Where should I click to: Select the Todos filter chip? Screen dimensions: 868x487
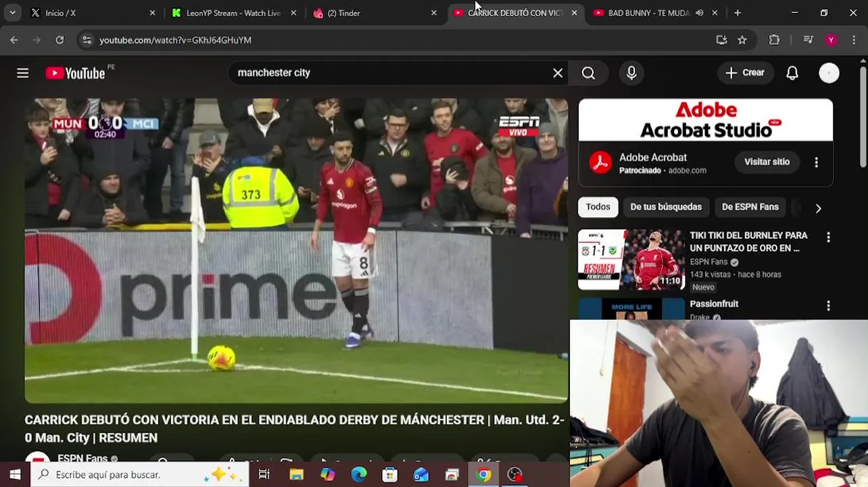tap(598, 207)
